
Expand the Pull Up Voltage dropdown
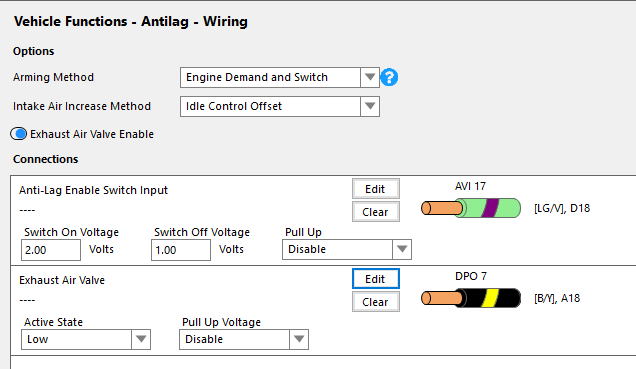click(x=244, y=339)
